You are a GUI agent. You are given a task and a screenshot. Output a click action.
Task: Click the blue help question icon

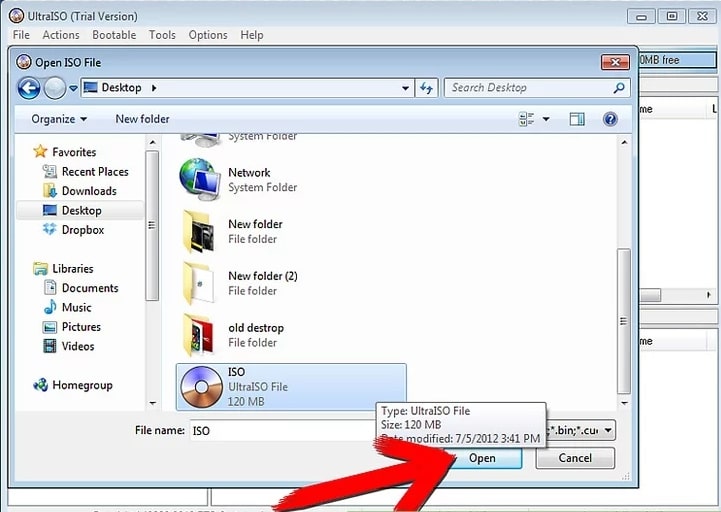tap(610, 120)
